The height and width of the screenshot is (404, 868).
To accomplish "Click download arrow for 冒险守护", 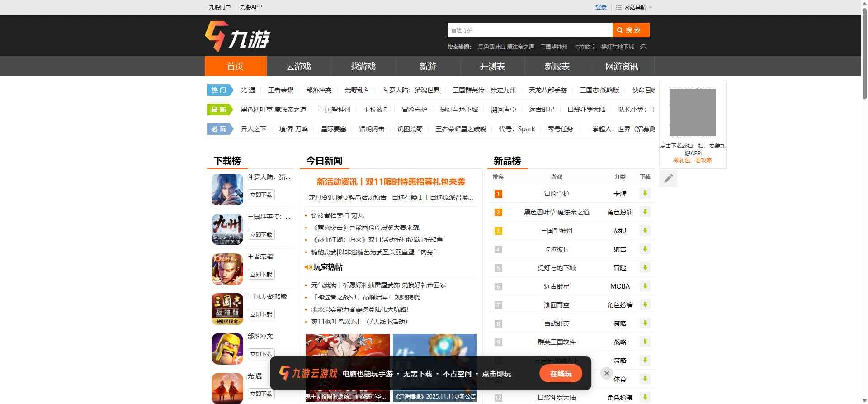I will point(645,194).
